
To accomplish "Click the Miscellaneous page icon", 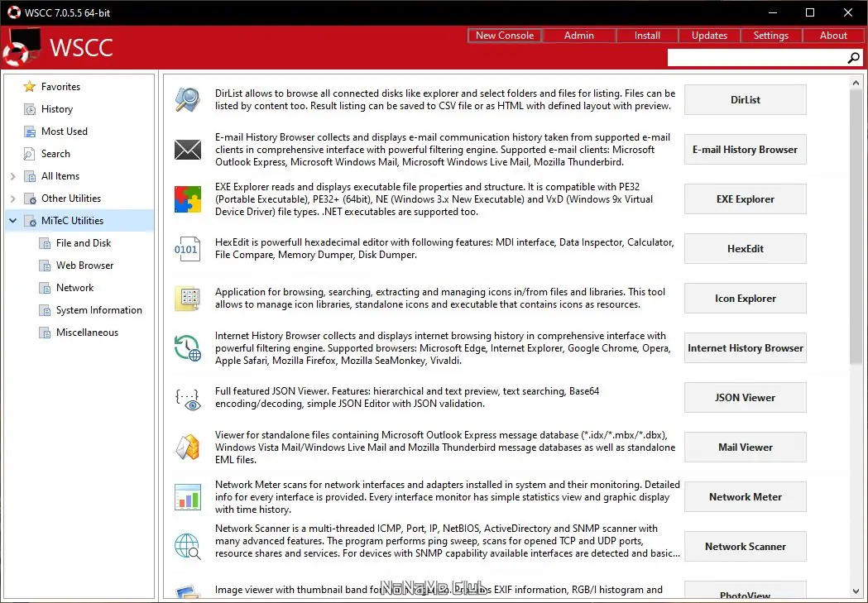I will coord(45,333).
